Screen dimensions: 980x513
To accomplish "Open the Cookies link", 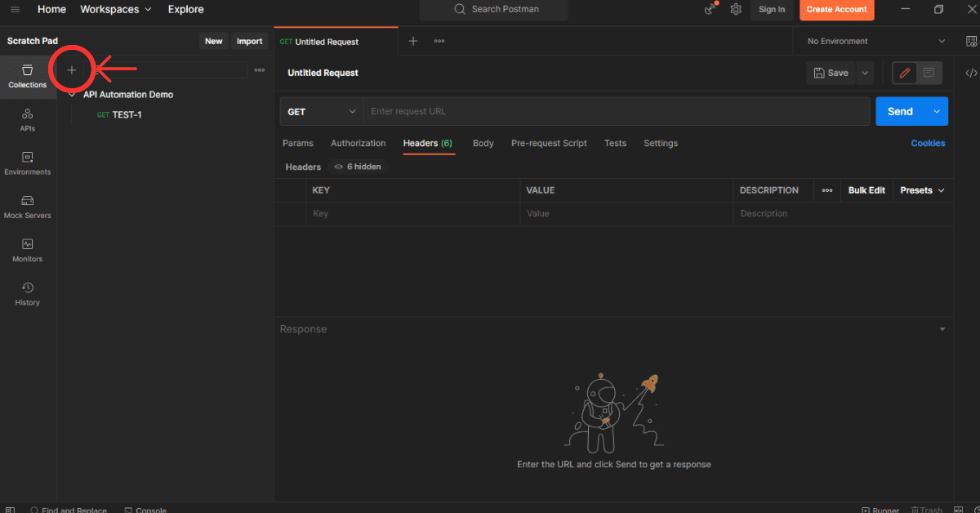I will coord(928,143).
